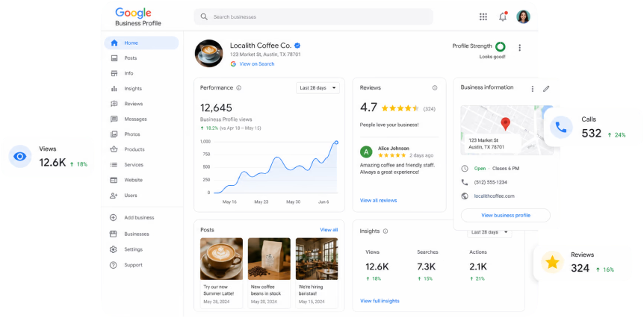This screenshot has width=644, height=318.
Task: Open Localith Coffee Co. more options menu
Action: pyautogui.click(x=519, y=48)
